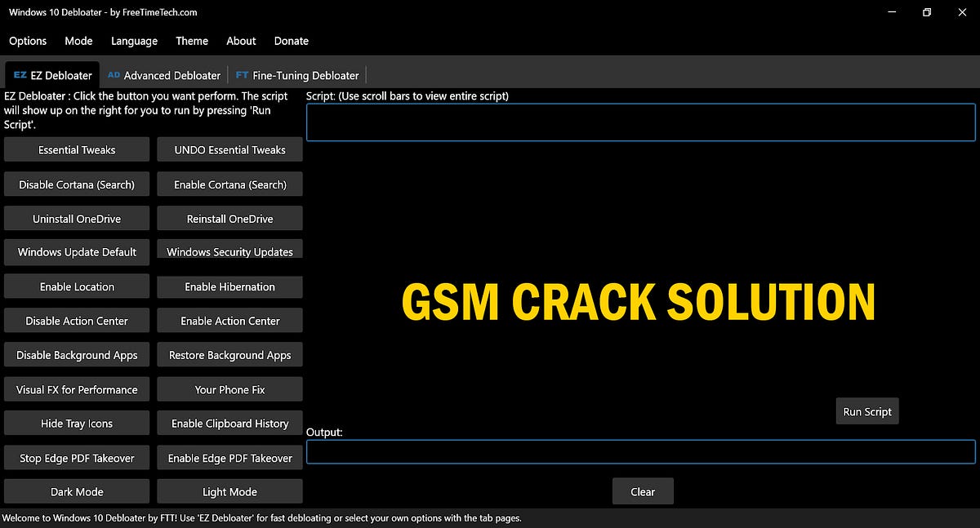This screenshot has width=980, height=528.
Task: Select Enable Cortana (Search)
Action: [x=230, y=184]
